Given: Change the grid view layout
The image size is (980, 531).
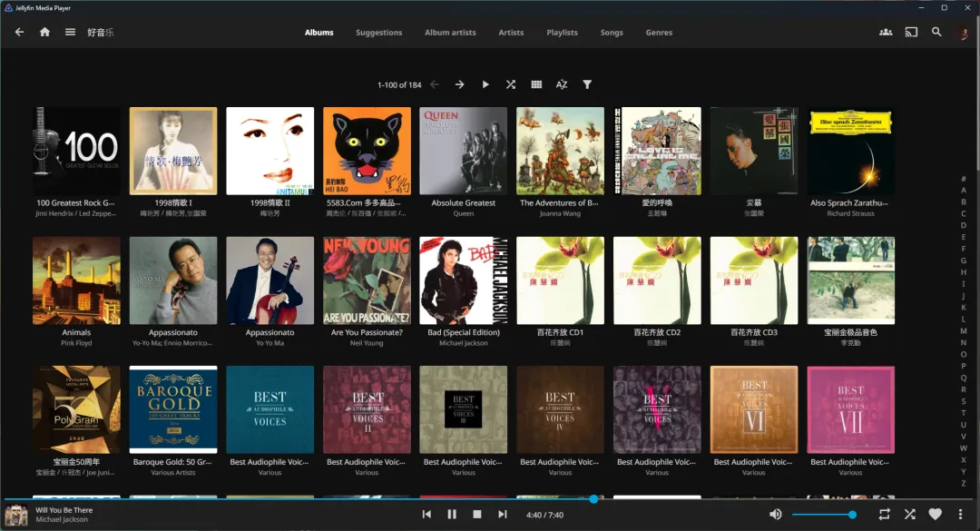Looking at the screenshot, I should pos(536,84).
